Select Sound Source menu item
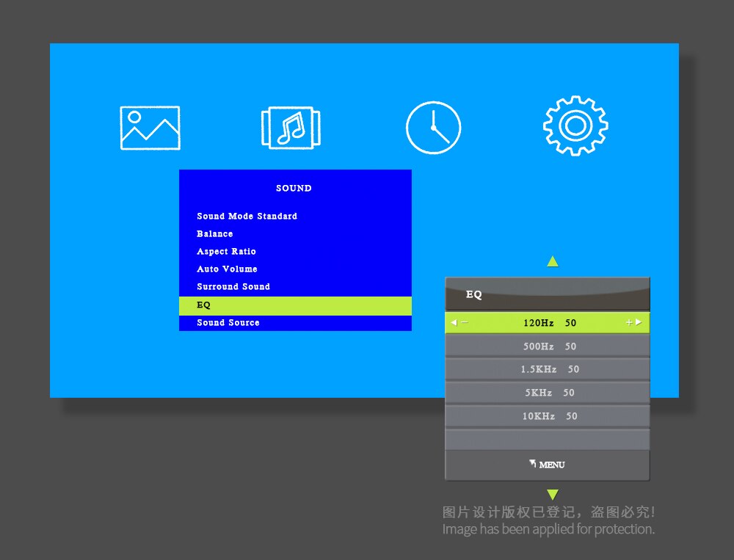The width and height of the screenshot is (734, 560). (228, 323)
